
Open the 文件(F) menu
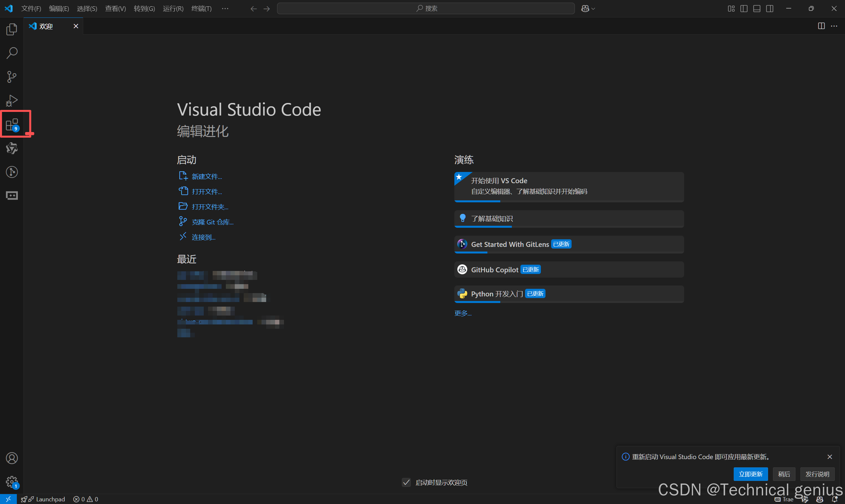pyautogui.click(x=31, y=9)
